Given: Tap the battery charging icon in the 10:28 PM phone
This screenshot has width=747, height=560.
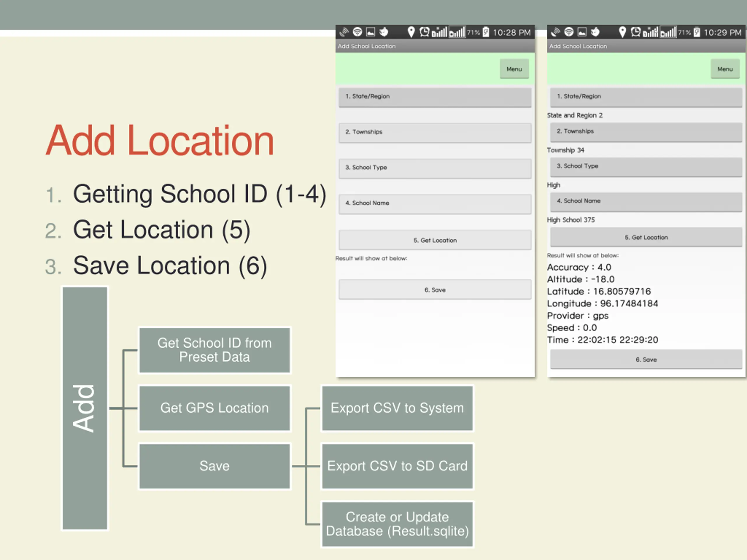Looking at the screenshot, I should 486,32.
